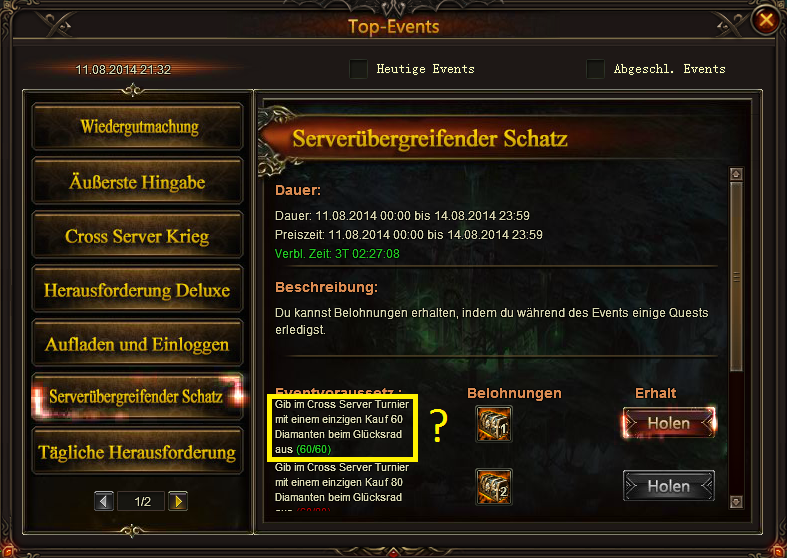Go to next page arrow icon
The image size is (787, 558).
(178, 501)
